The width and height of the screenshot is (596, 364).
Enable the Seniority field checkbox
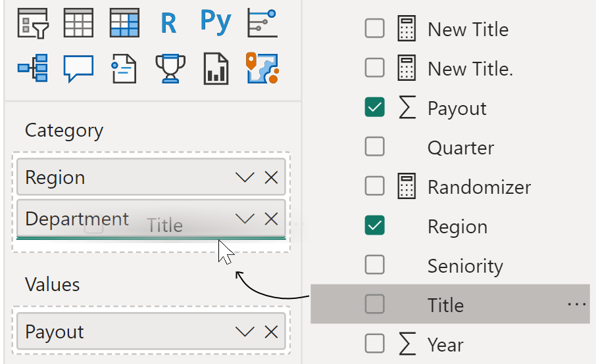click(374, 265)
